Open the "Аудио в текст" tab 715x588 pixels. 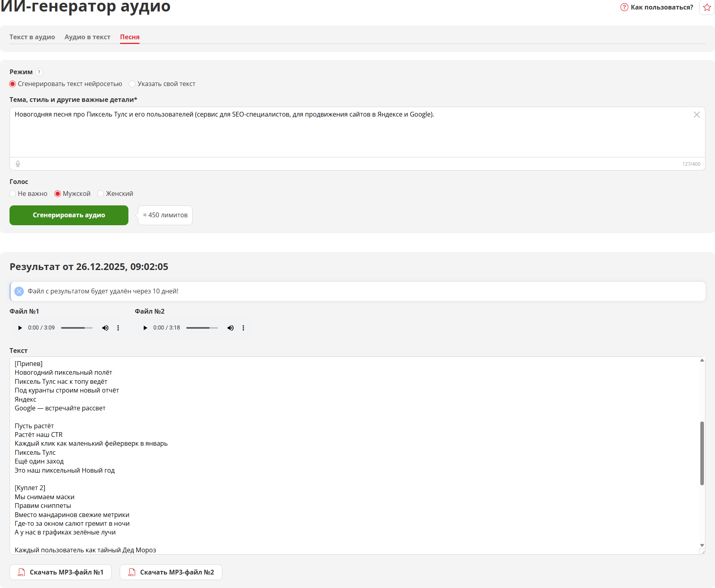[x=87, y=37]
